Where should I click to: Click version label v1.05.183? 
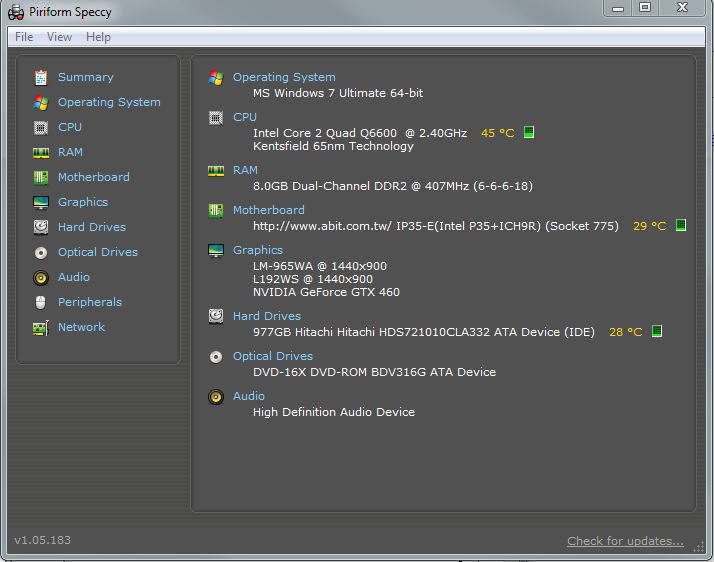click(43, 540)
